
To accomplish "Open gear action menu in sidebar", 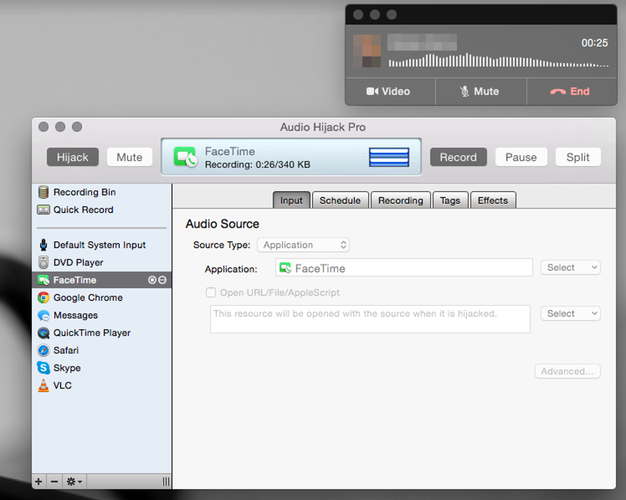I will click(74, 481).
